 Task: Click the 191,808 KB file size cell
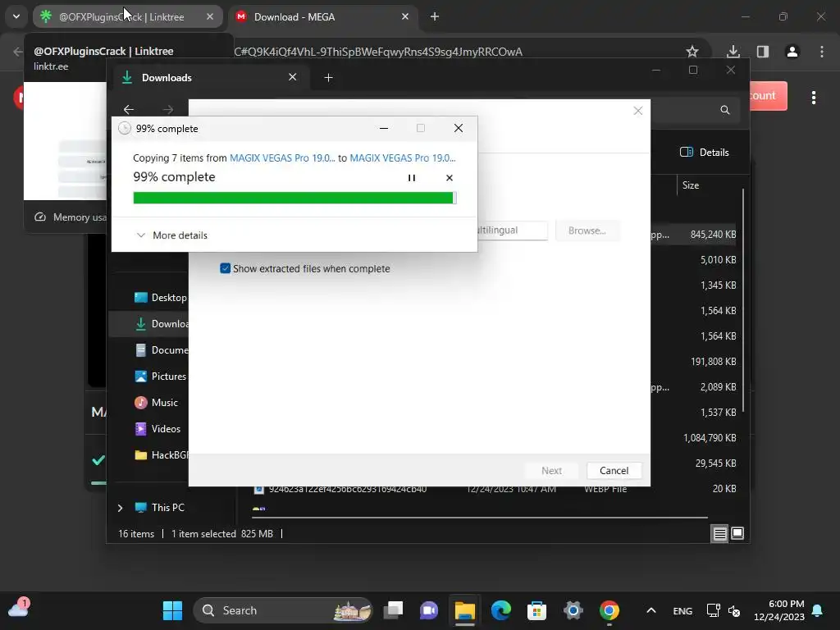713,362
